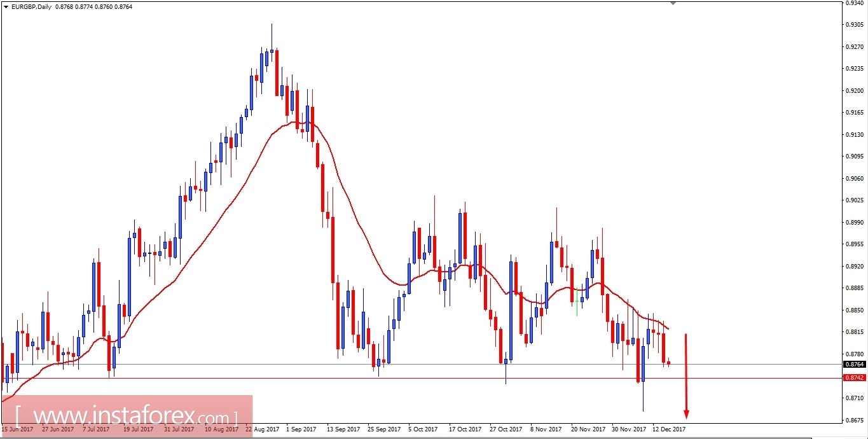Click the 5 Oct 2017 date label
Viewport: 868px width, 439px height.
(424, 429)
